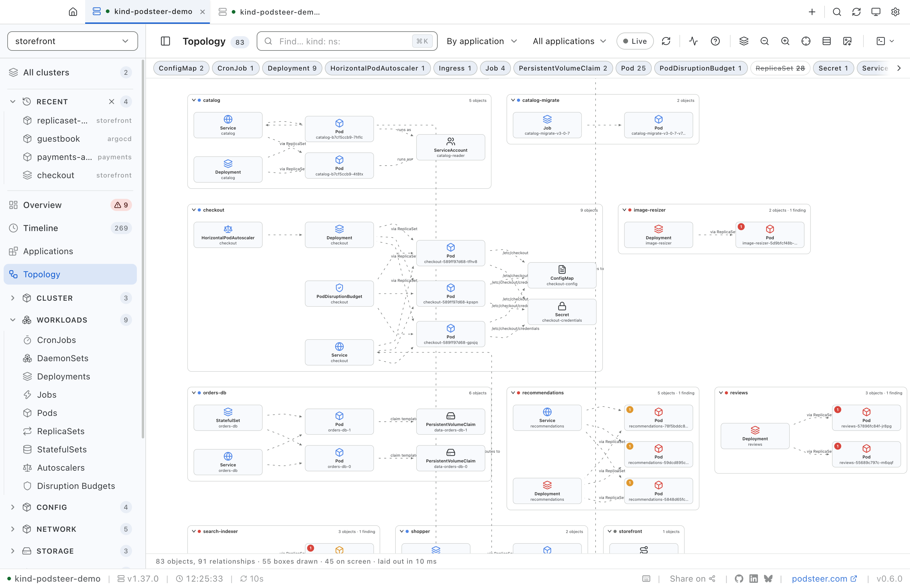
Task: Open the help question mark icon
Action: pyautogui.click(x=715, y=41)
